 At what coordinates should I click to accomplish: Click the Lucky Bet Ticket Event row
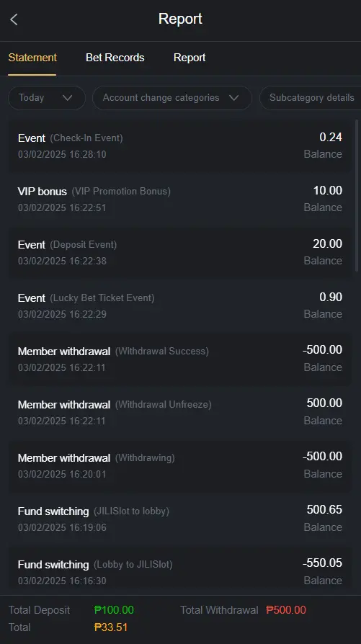(180, 306)
